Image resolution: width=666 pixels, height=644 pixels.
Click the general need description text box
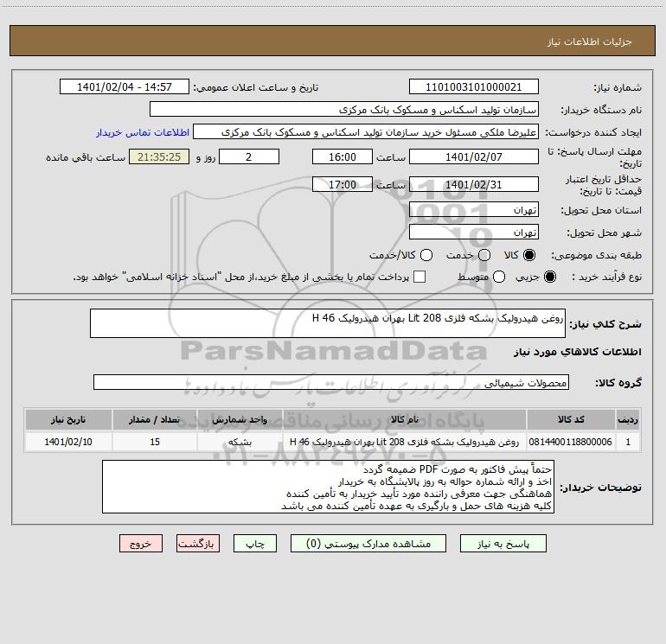pos(328,323)
